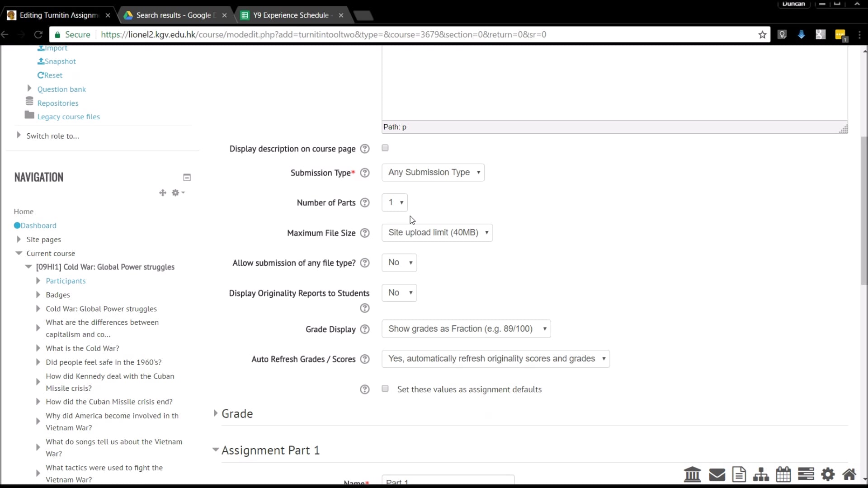Open the Number of Parts dropdown
The width and height of the screenshot is (868, 488).
coord(394,202)
